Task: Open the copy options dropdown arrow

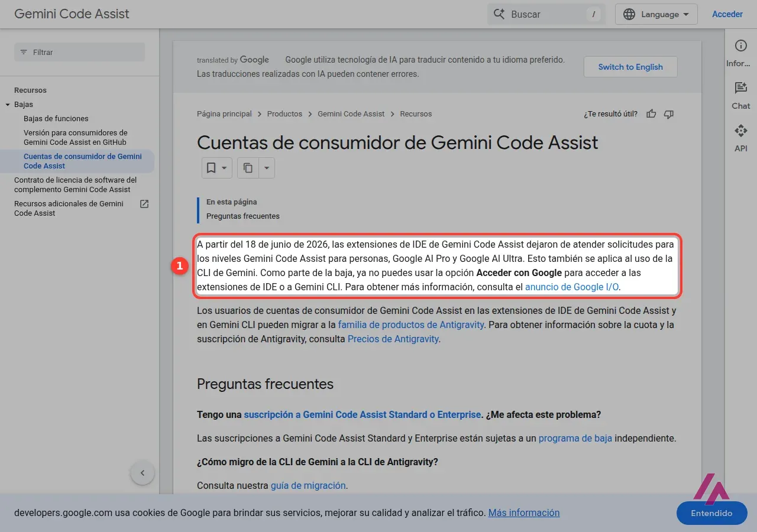Action: [266, 168]
